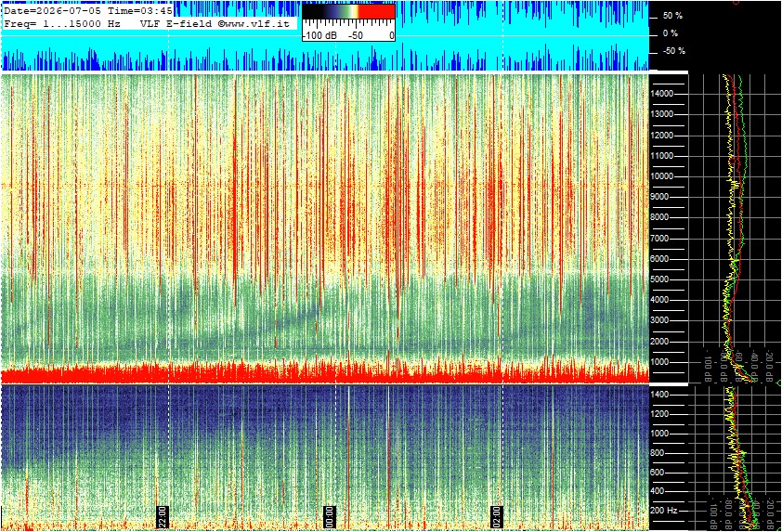
Task: Click the 5000 frequency axis label
Action: point(659,279)
